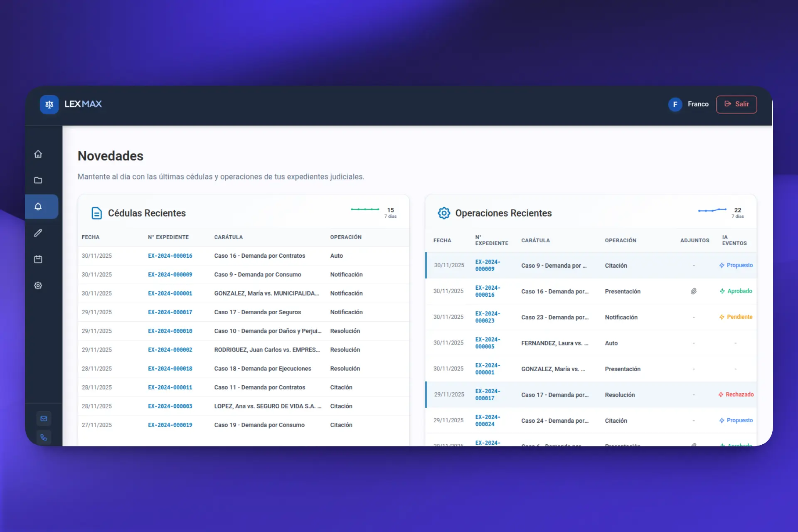Open expediente EX-2024-000018 link
Viewport: 798px width, 532px height.
point(170,369)
